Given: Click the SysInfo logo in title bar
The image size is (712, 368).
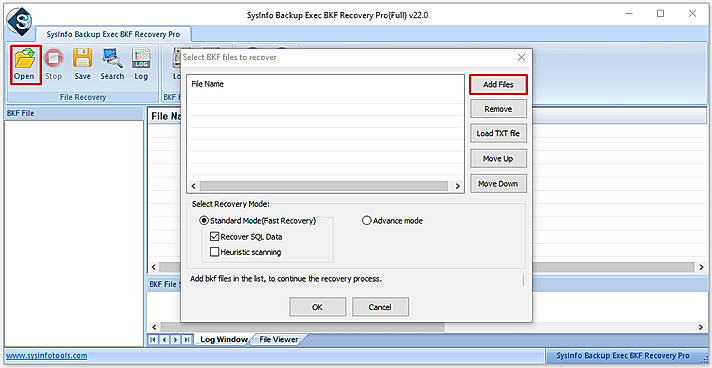Looking at the screenshot, I should tap(19, 21).
